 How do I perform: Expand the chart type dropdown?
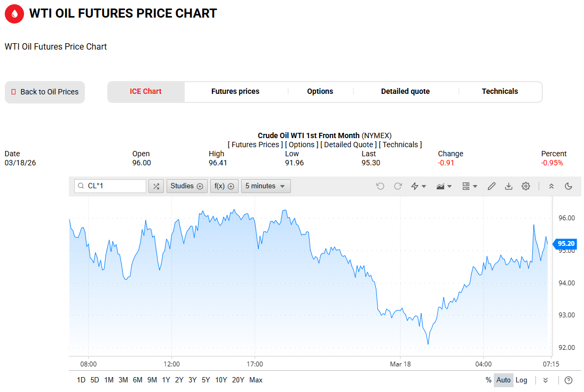coord(444,186)
